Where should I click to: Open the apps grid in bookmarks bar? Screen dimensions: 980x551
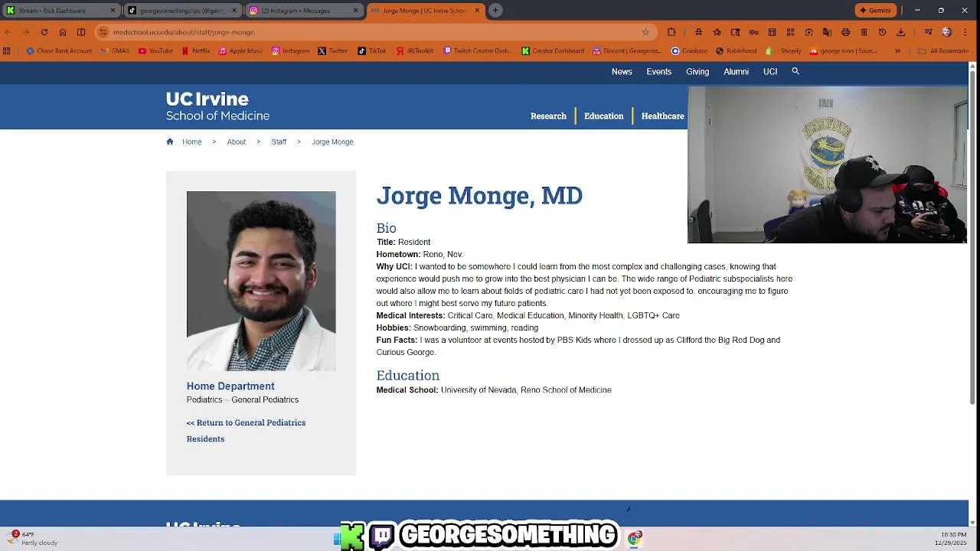click(x=7, y=51)
